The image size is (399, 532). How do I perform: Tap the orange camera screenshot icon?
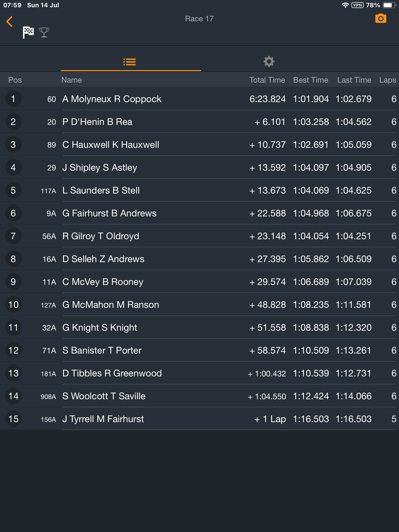pyautogui.click(x=381, y=18)
